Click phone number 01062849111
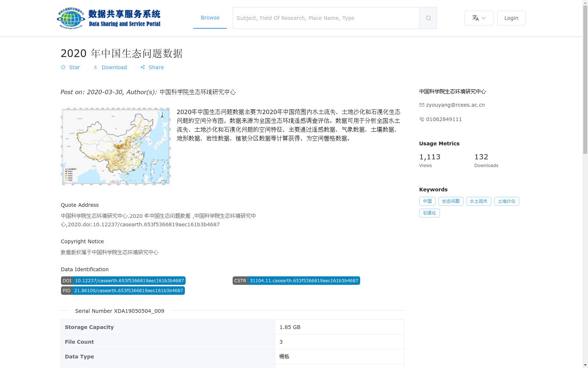The image size is (588, 368). click(444, 119)
